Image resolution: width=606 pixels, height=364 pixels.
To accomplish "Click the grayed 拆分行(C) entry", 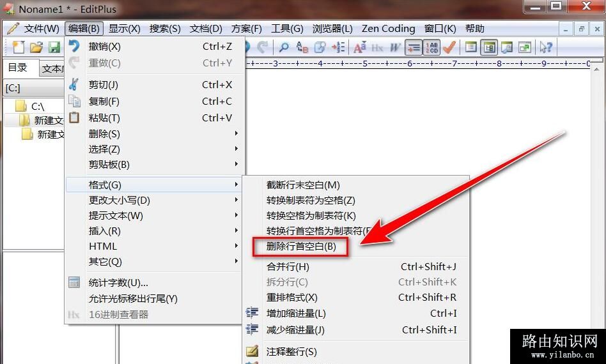I will 355,282.
